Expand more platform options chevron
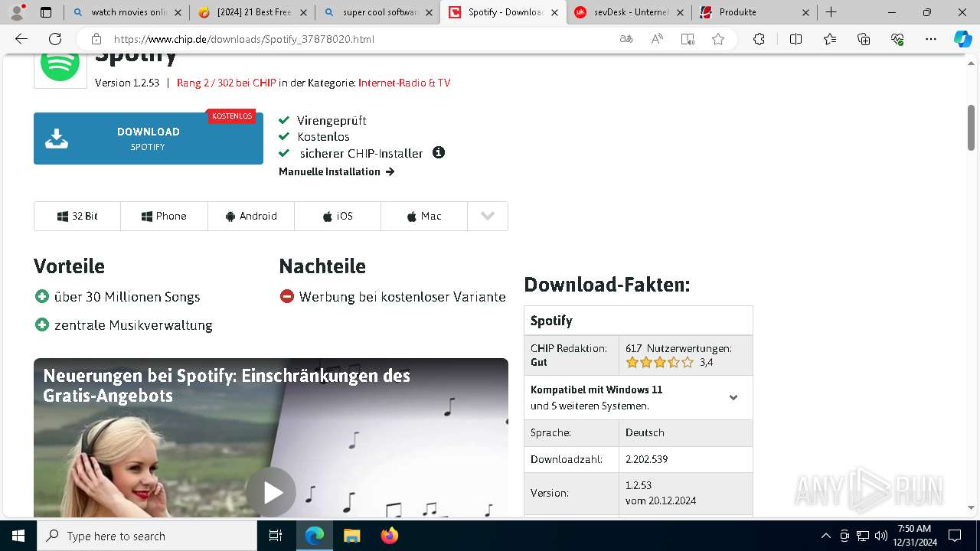The width and height of the screenshot is (980, 551). (x=488, y=216)
